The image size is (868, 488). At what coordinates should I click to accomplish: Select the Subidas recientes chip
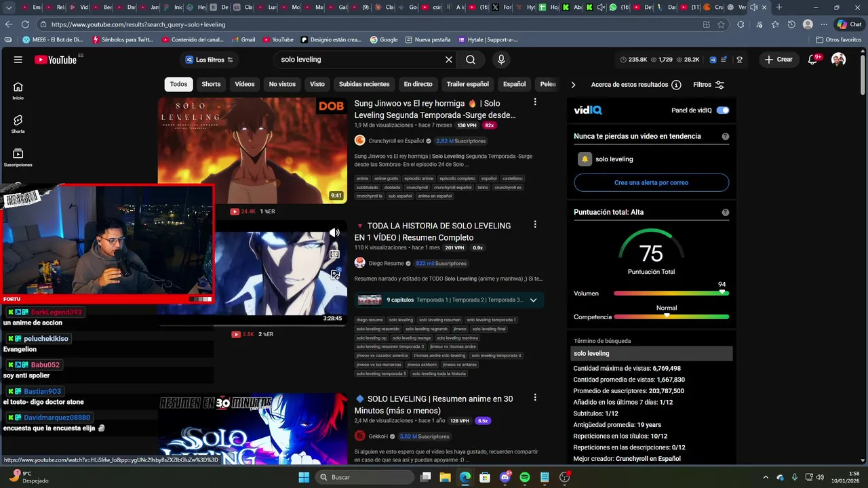pyautogui.click(x=364, y=85)
